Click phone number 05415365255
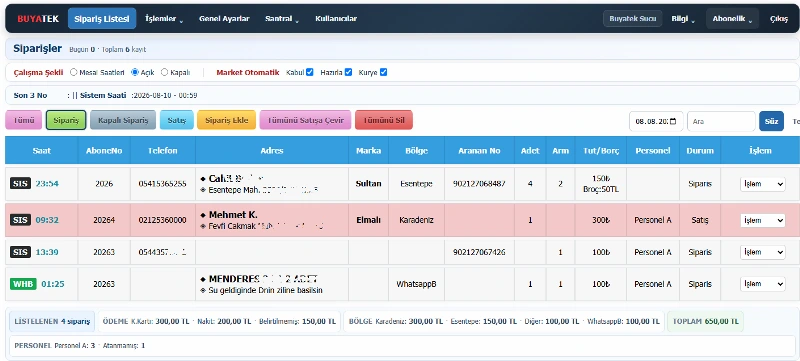Screen dimensions: 800x361 tap(162, 184)
